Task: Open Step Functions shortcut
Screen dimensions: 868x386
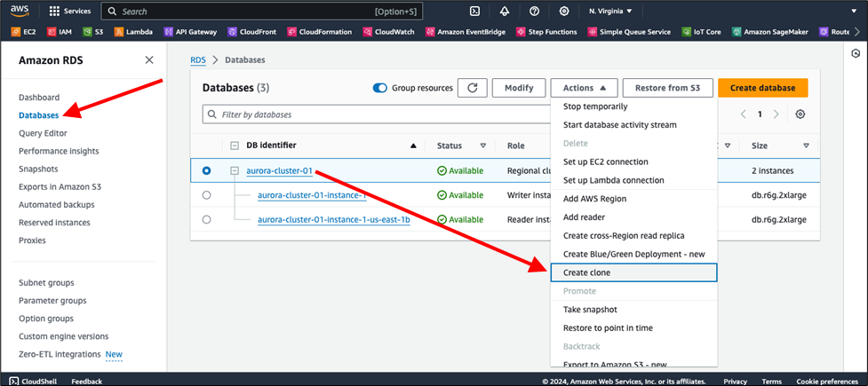Action: click(x=546, y=32)
